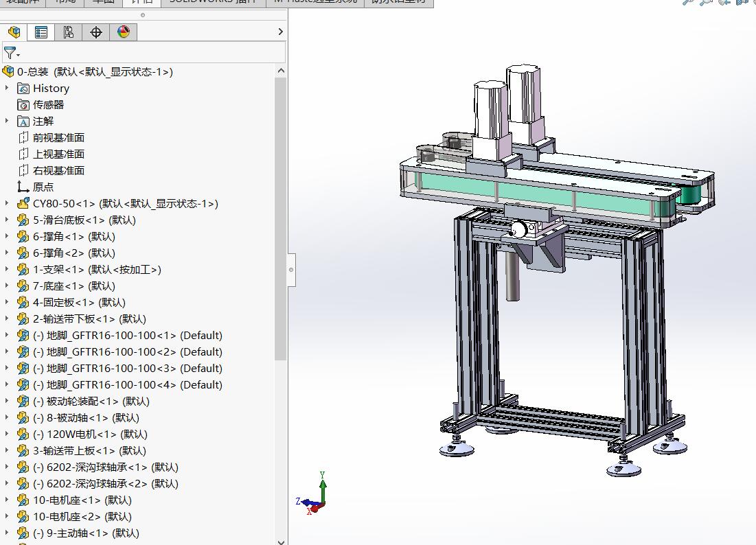Click the feature tree scroll-up arrow
The image size is (756, 545).
pyautogui.click(x=281, y=71)
